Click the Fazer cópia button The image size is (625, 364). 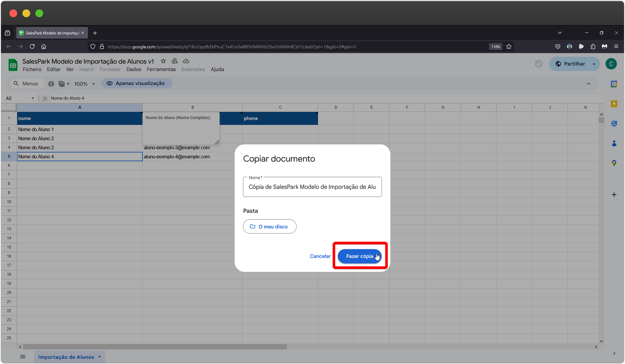tap(359, 256)
